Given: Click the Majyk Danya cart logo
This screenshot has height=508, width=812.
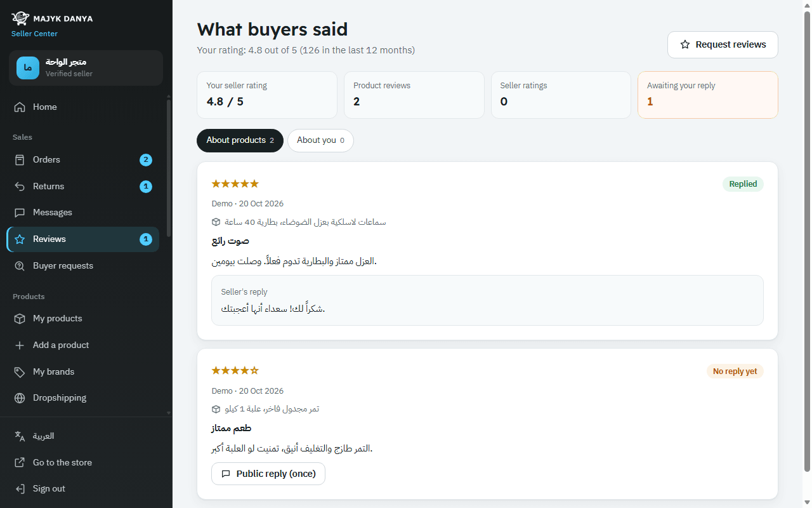Looking at the screenshot, I should (20, 18).
